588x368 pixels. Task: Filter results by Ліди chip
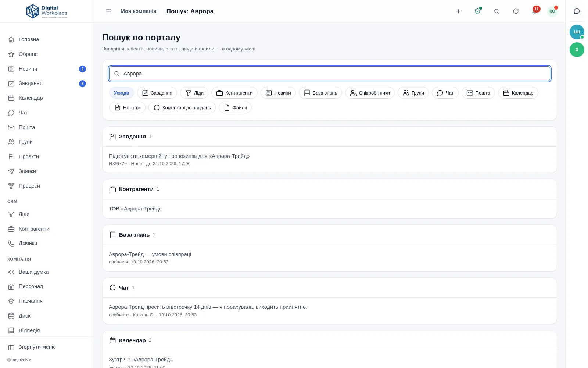(194, 93)
